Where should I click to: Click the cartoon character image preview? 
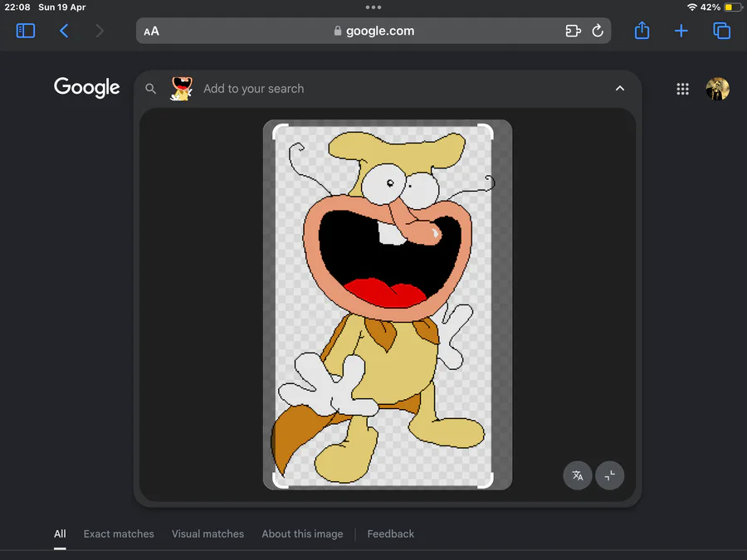pos(388,304)
